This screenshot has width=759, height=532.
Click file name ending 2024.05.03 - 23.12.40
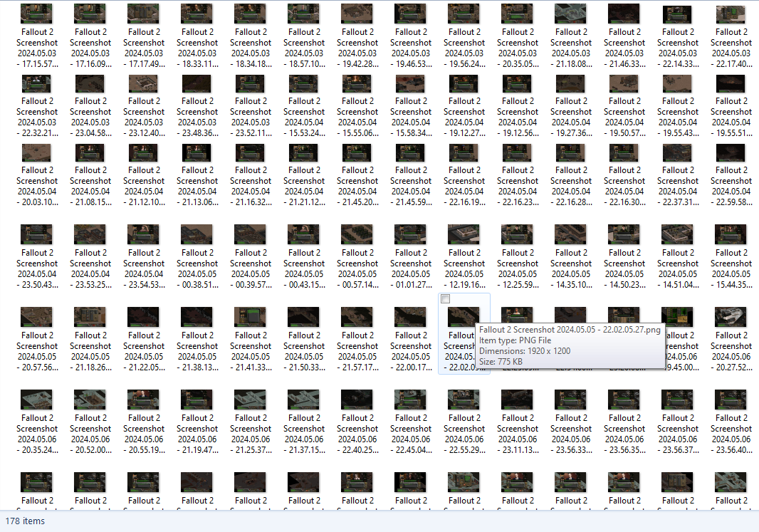tap(144, 117)
